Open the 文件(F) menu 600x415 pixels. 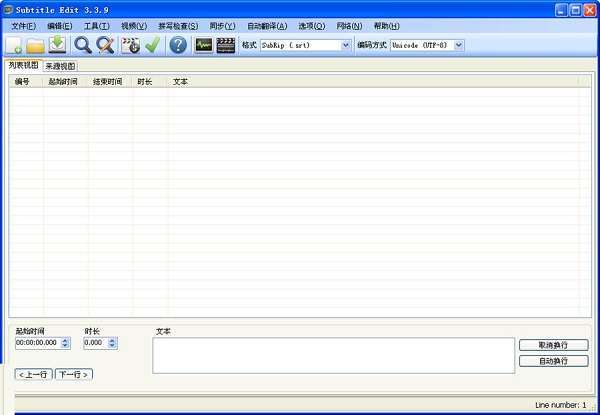pos(23,25)
